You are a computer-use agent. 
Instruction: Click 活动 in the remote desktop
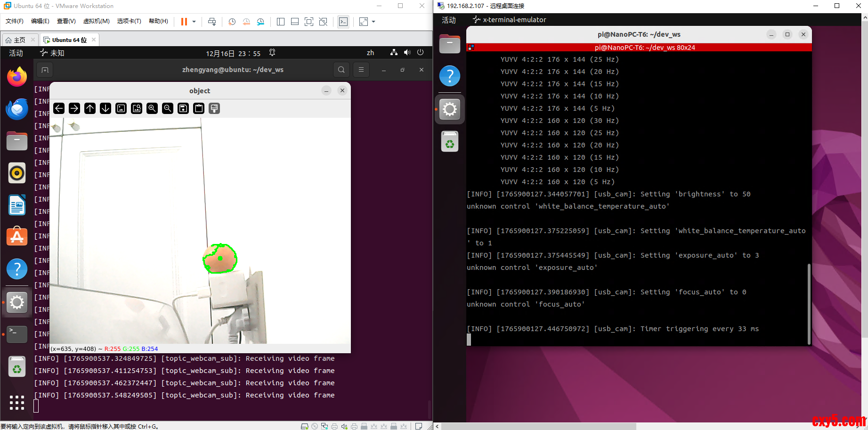[449, 20]
